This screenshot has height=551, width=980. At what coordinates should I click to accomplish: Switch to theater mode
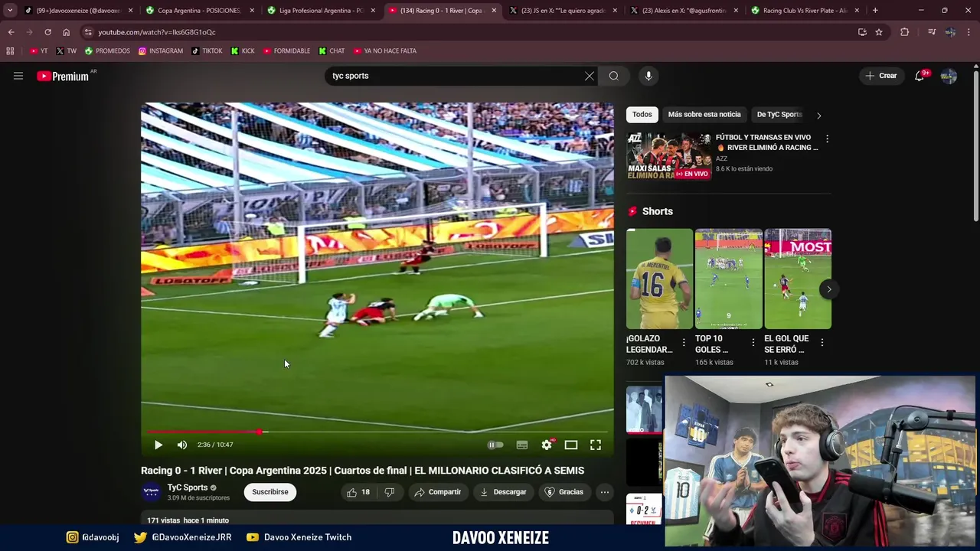point(571,445)
